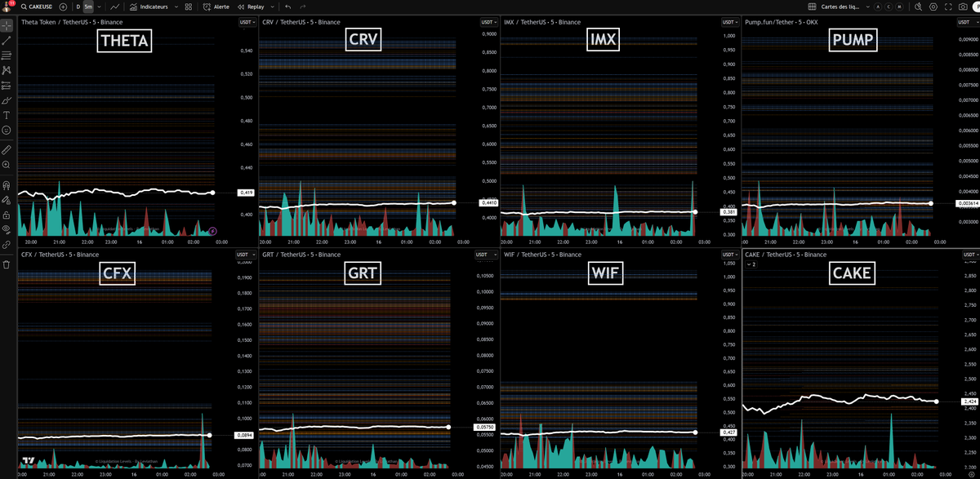The height and width of the screenshot is (479, 980).
Task: Select the trend line drawing tool
Action: tap(7, 40)
